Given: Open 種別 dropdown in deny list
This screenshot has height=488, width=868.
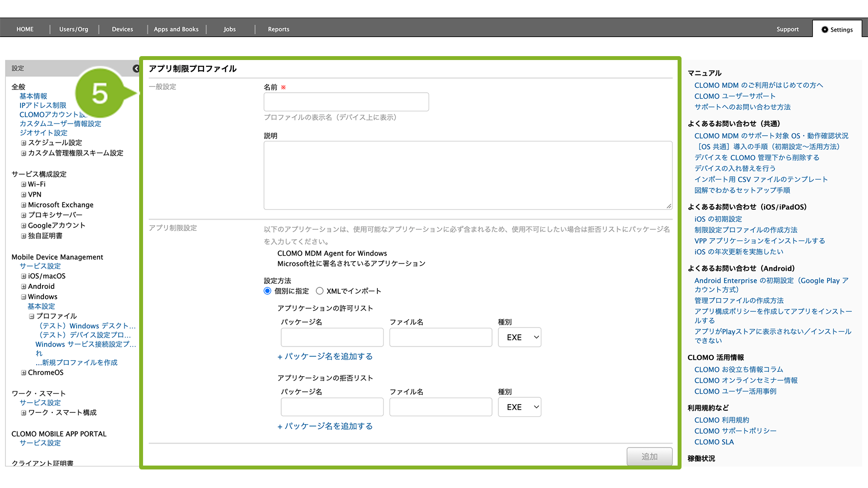Looking at the screenshot, I should click(519, 407).
